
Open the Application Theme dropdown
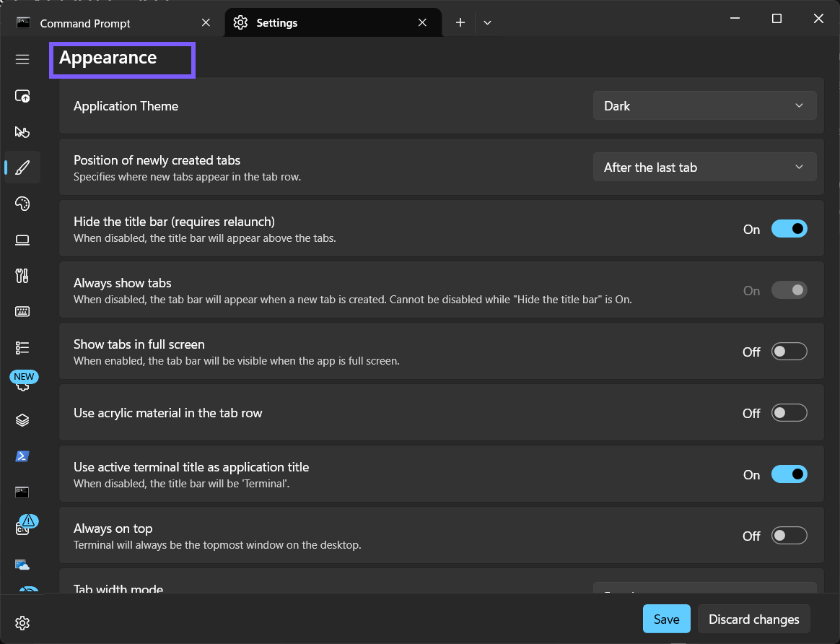point(704,105)
